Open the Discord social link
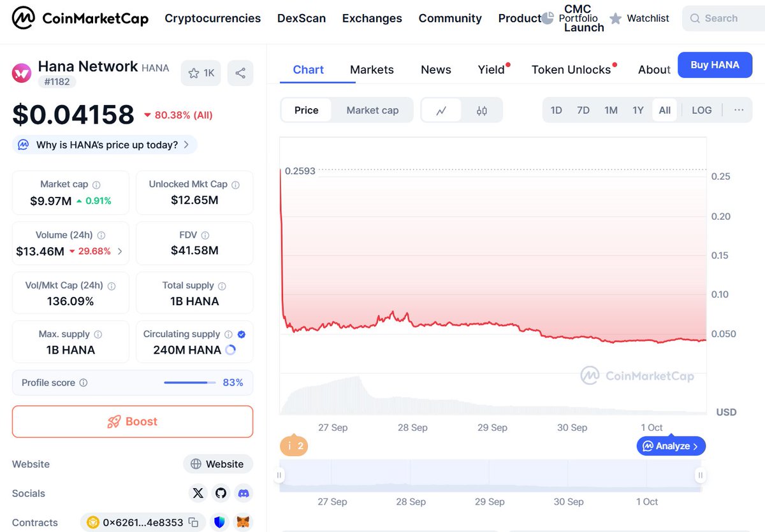The image size is (765, 532). 243,493
